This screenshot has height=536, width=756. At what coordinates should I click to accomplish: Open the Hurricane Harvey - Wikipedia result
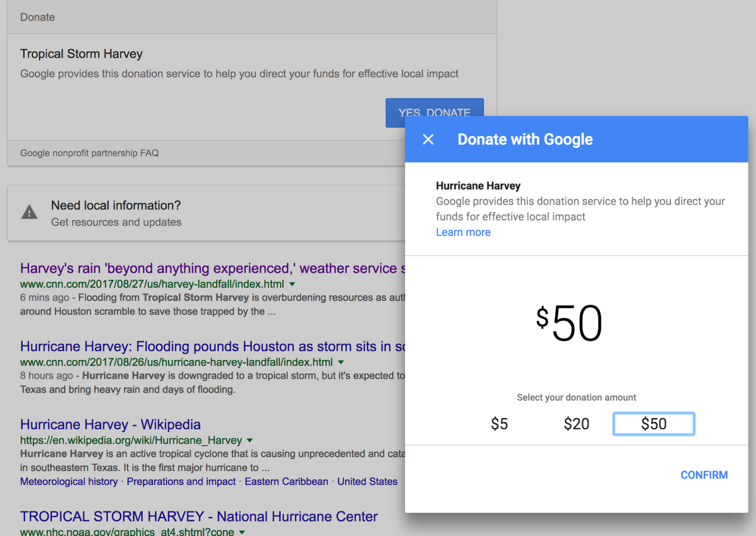point(110,424)
